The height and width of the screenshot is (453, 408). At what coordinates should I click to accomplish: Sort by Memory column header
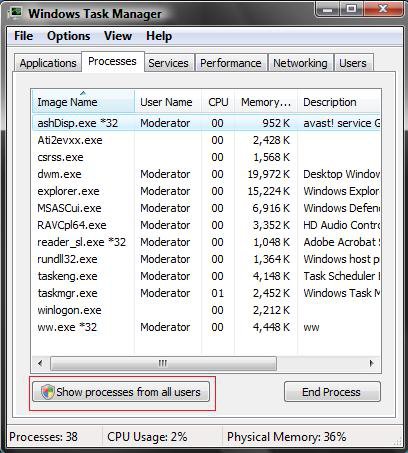tap(266, 102)
